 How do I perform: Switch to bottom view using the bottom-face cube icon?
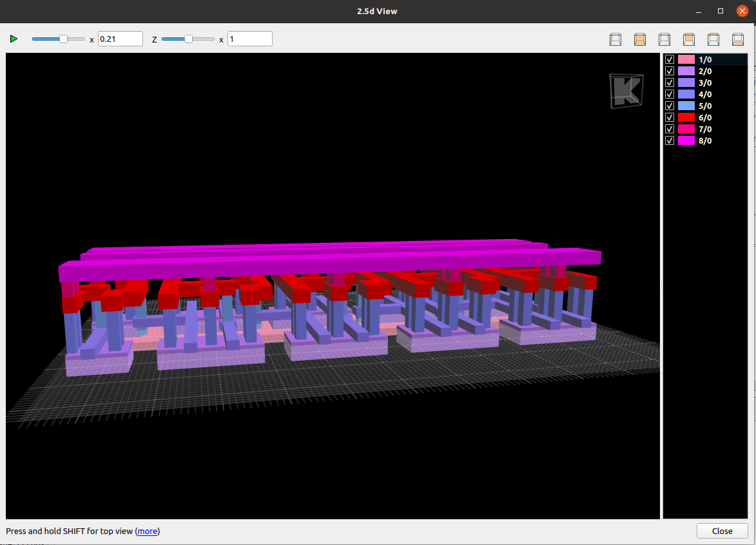tap(738, 39)
